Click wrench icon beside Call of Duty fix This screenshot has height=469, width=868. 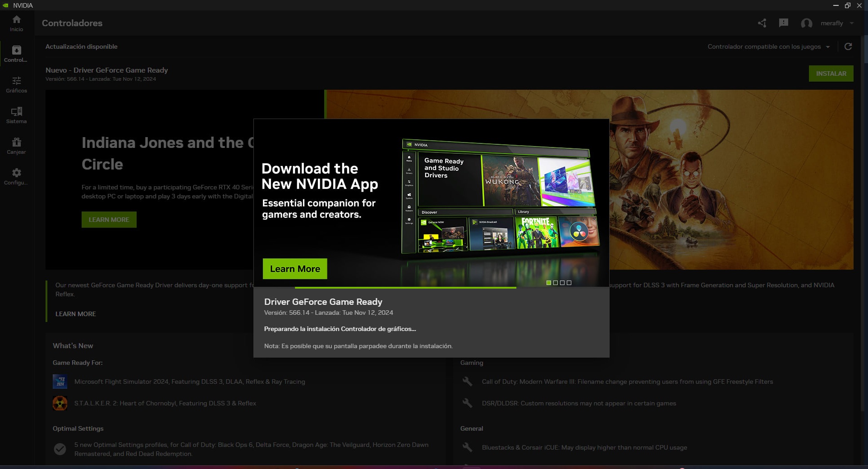[468, 382]
